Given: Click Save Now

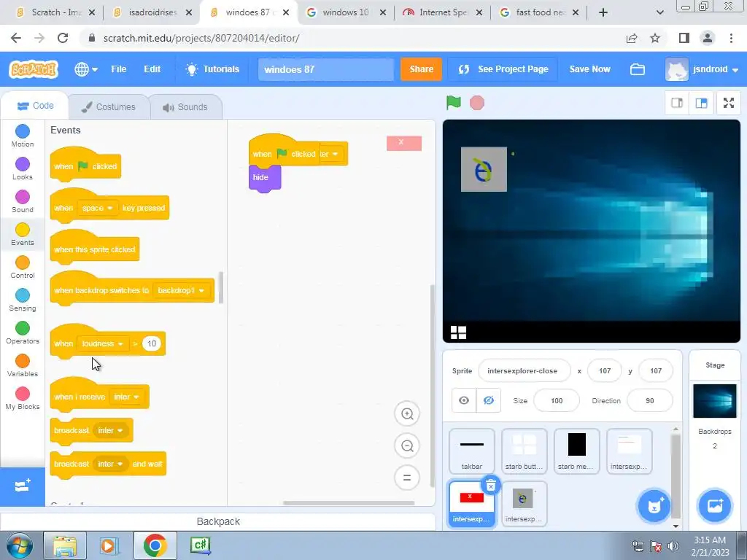Looking at the screenshot, I should (x=589, y=69).
